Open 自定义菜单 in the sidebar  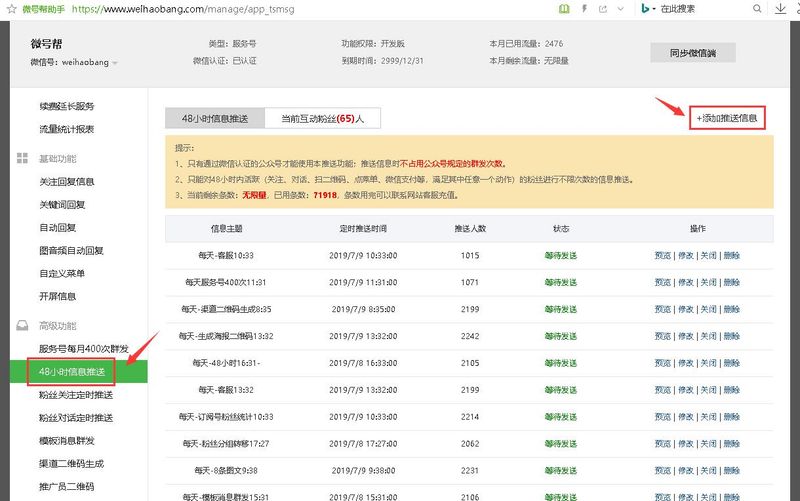click(x=62, y=273)
